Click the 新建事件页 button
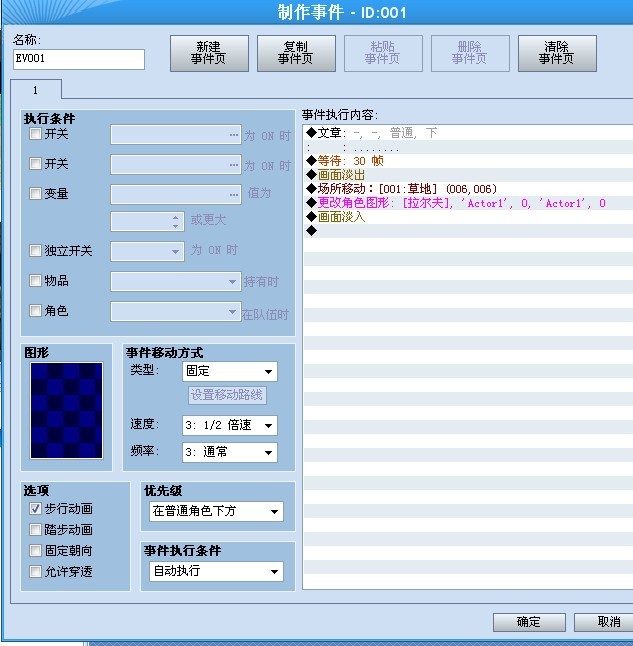633x646 pixels. pos(209,53)
